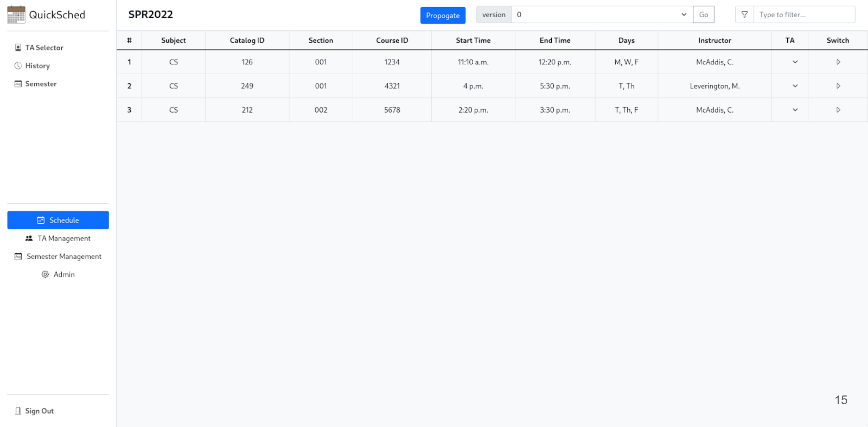The height and width of the screenshot is (427, 868).
Task: Expand TA dropdown for row 1
Action: click(x=795, y=62)
